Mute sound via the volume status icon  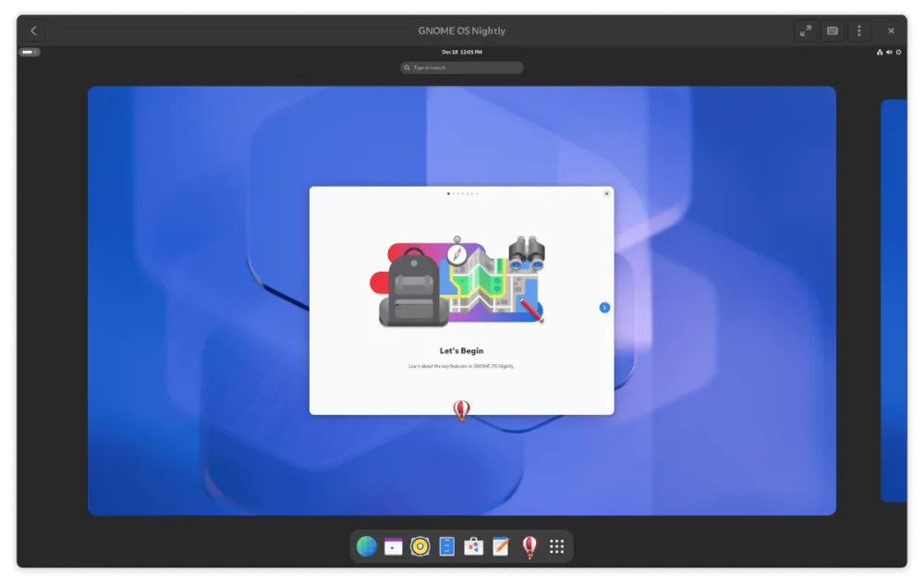tap(888, 52)
